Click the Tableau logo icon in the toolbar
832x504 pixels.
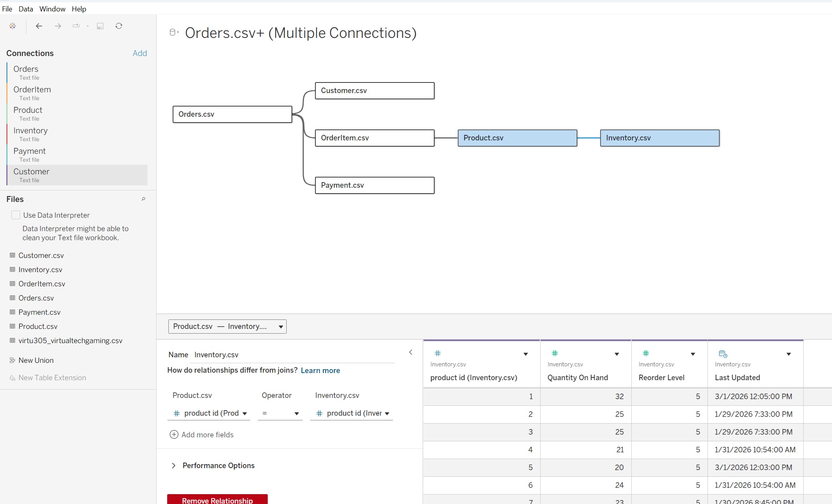(x=12, y=26)
